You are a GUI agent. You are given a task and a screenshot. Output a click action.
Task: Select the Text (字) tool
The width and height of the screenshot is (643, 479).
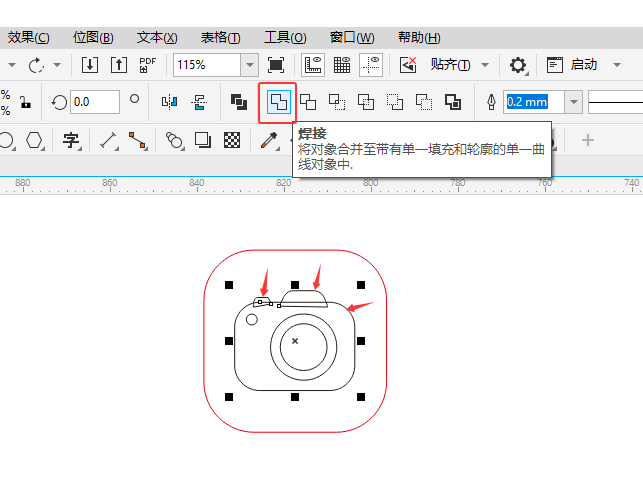[x=71, y=140]
